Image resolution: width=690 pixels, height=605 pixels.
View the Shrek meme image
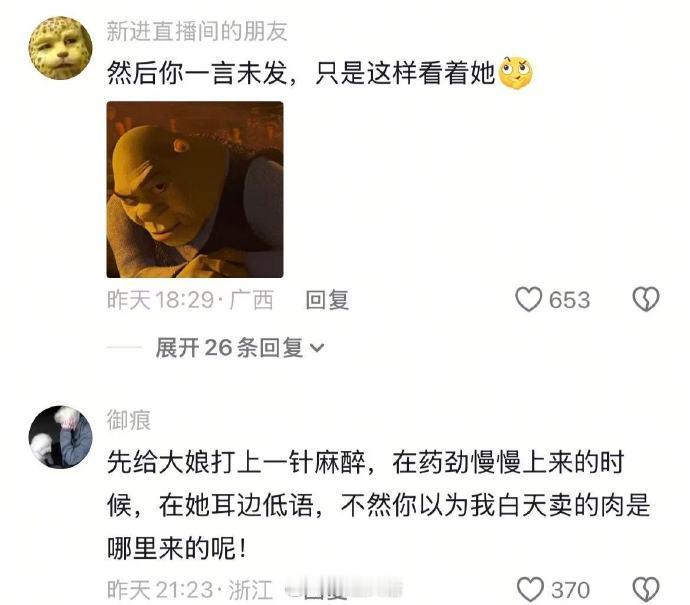(x=195, y=189)
